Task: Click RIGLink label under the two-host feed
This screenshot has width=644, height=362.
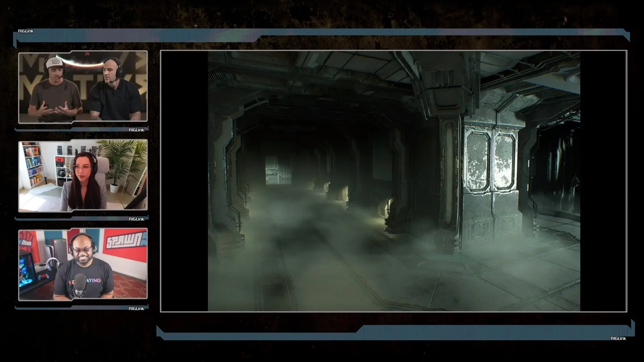Action: (x=136, y=130)
